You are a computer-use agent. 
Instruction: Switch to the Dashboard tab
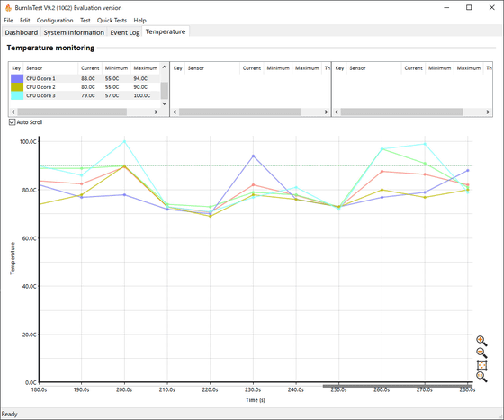[22, 32]
